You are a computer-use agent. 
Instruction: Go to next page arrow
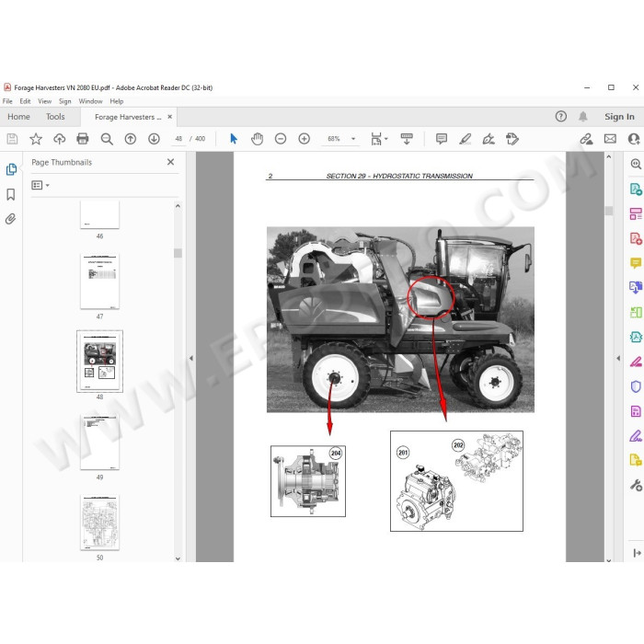(x=154, y=139)
